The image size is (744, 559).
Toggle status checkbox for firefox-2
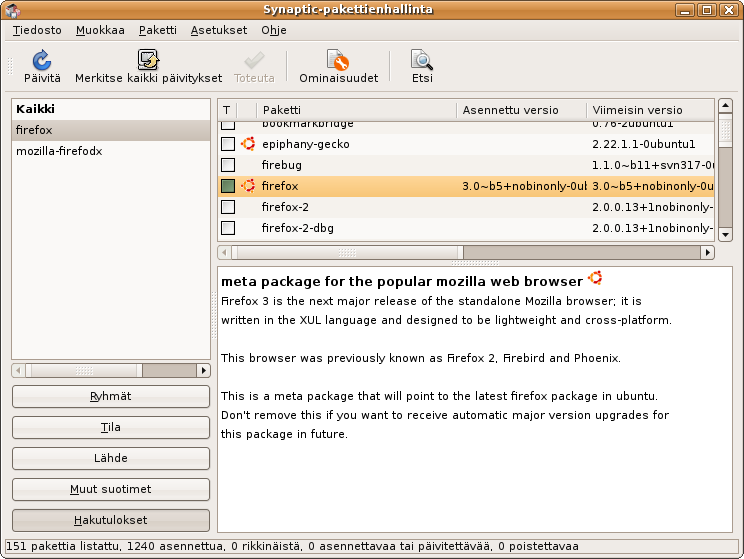point(228,206)
